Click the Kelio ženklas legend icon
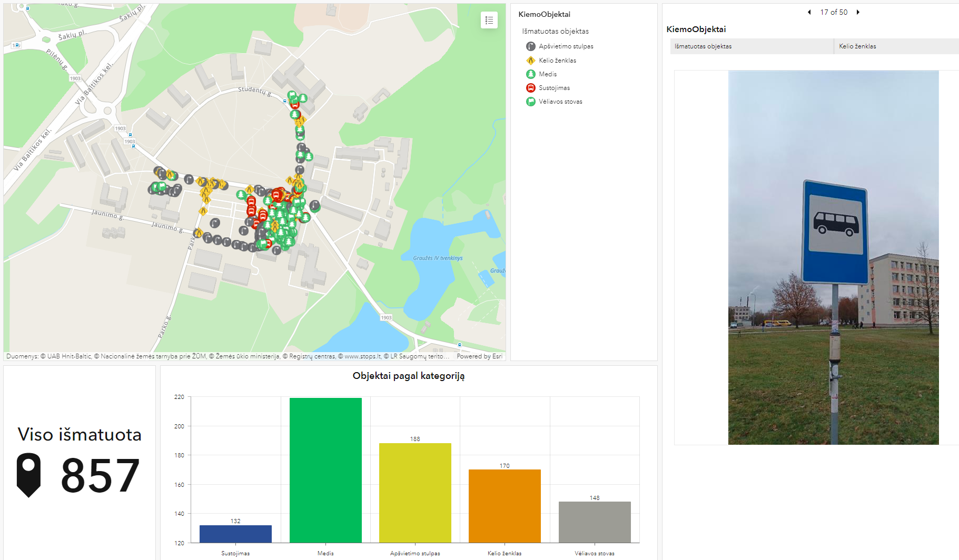This screenshot has height=560, width=959. [x=531, y=61]
